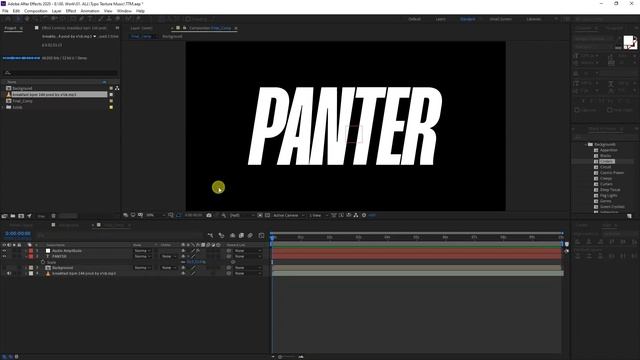640x360 pixels.
Task: Create a new composition from Project panel
Action: (x=21, y=216)
